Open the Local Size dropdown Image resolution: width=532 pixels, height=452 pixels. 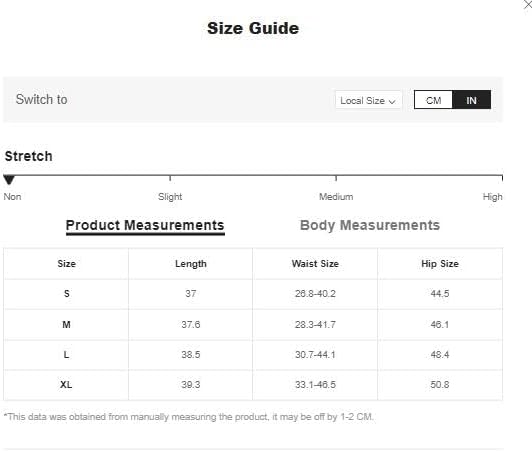tap(368, 100)
